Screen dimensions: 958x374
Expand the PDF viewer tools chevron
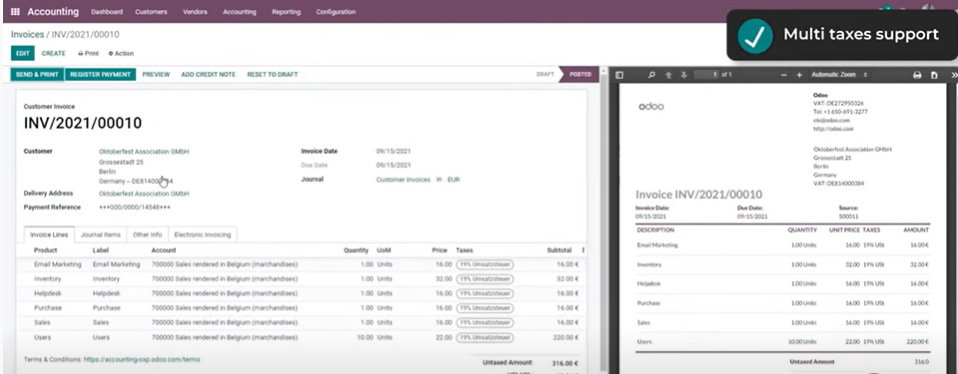tap(954, 75)
